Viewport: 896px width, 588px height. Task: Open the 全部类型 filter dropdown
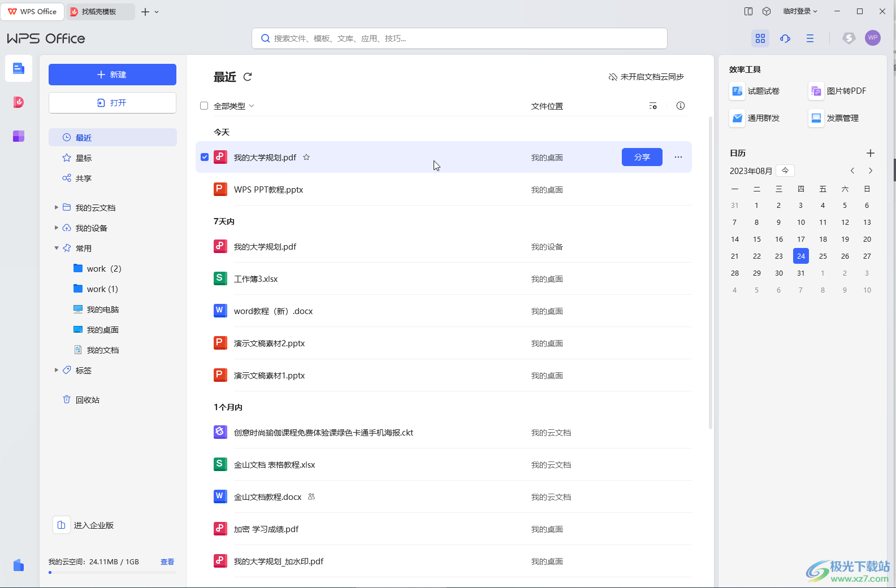pyautogui.click(x=234, y=106)
